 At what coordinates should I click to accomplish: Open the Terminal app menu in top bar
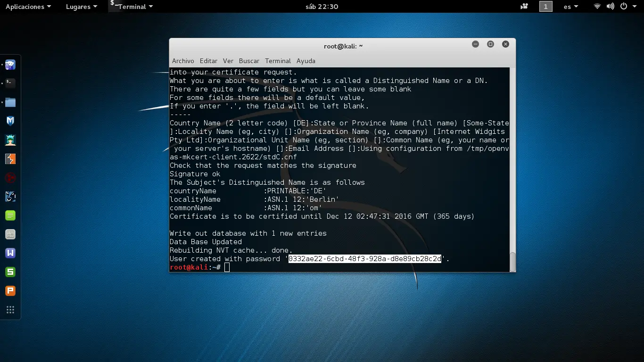coord(132,7)
